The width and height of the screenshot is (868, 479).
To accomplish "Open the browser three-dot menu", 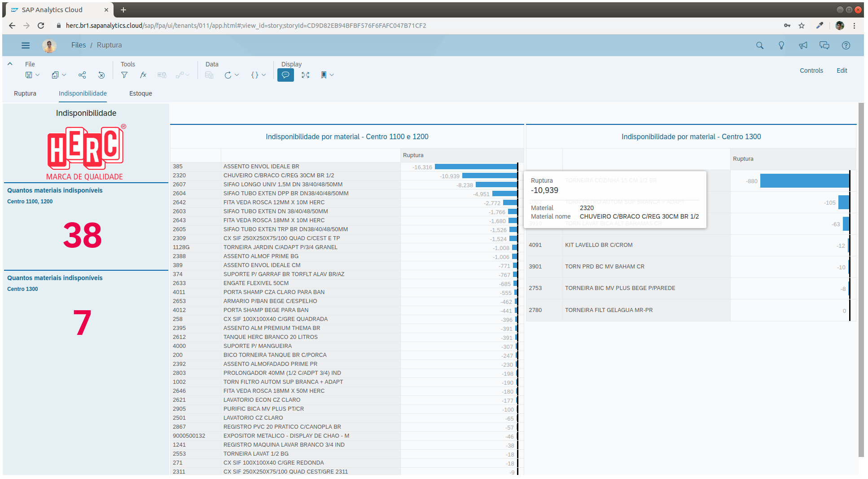I will (x=855, y=26).
